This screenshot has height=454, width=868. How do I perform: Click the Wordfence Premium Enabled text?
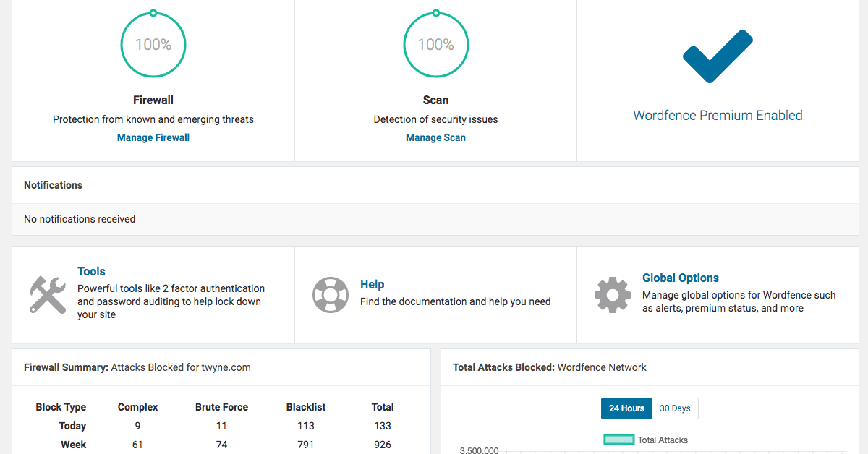[718, 116]
